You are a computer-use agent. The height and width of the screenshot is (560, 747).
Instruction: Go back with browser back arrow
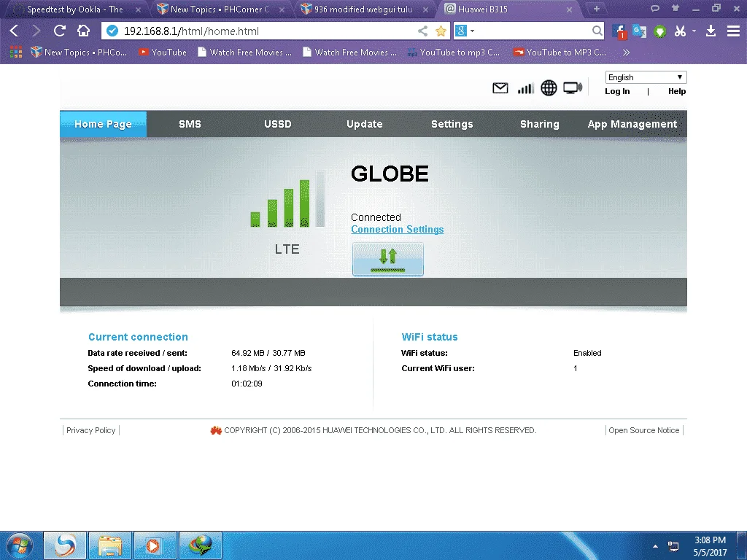(15, 31)
